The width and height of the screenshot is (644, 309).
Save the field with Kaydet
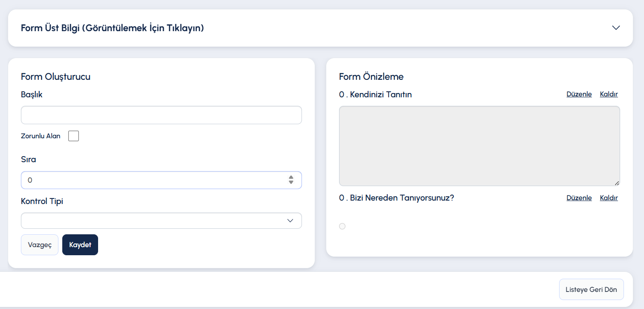coord(80,245)
